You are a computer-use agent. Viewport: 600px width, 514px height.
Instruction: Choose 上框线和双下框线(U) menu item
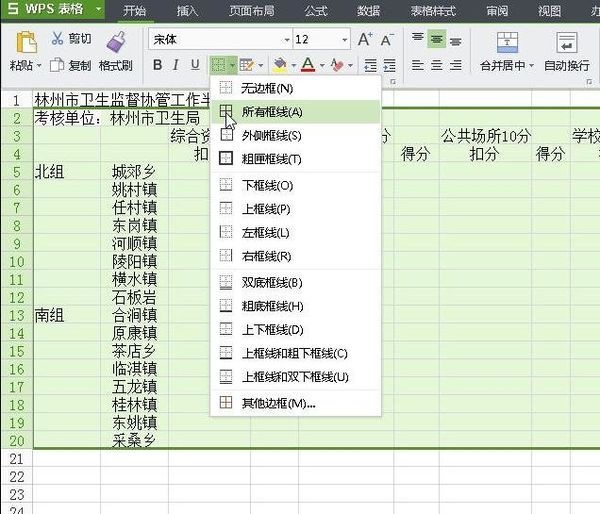[295, 377]
